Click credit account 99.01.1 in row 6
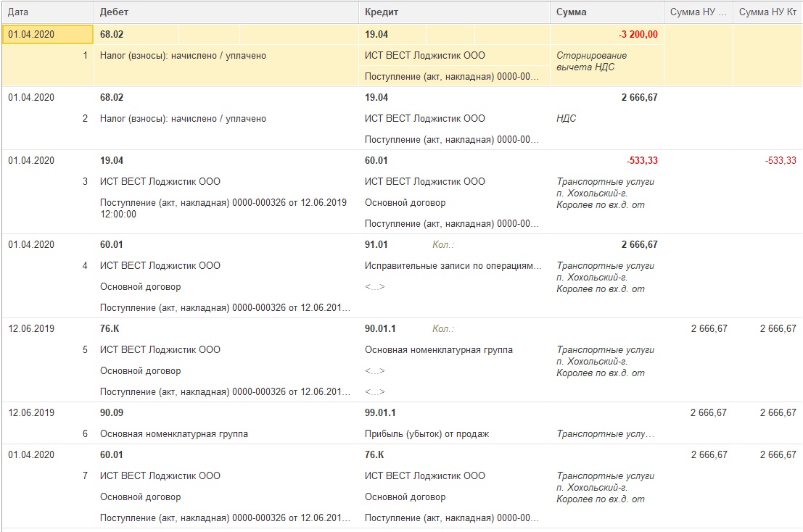 pos(380,412)
